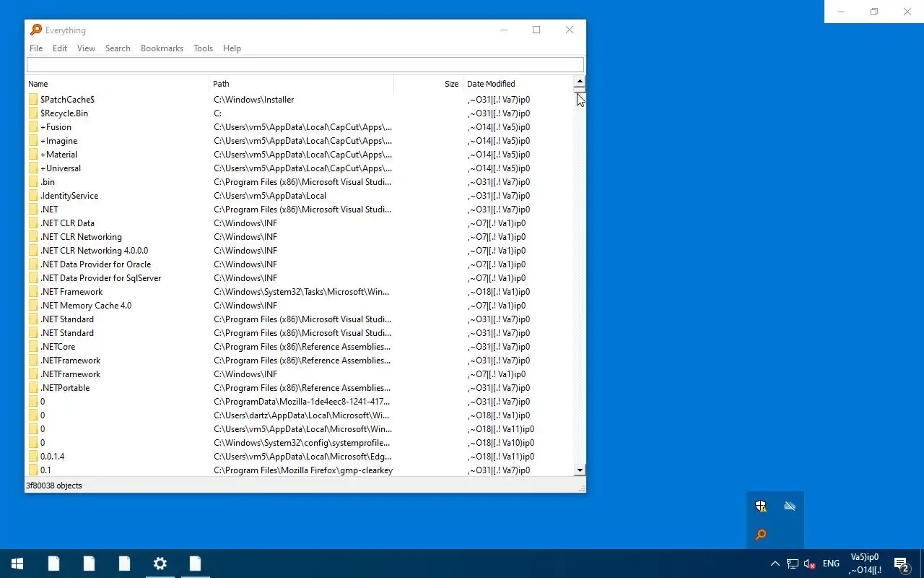The width and height of the screenshot is (924, 578).
Task: Open the Edit menu
Action: 60,48
